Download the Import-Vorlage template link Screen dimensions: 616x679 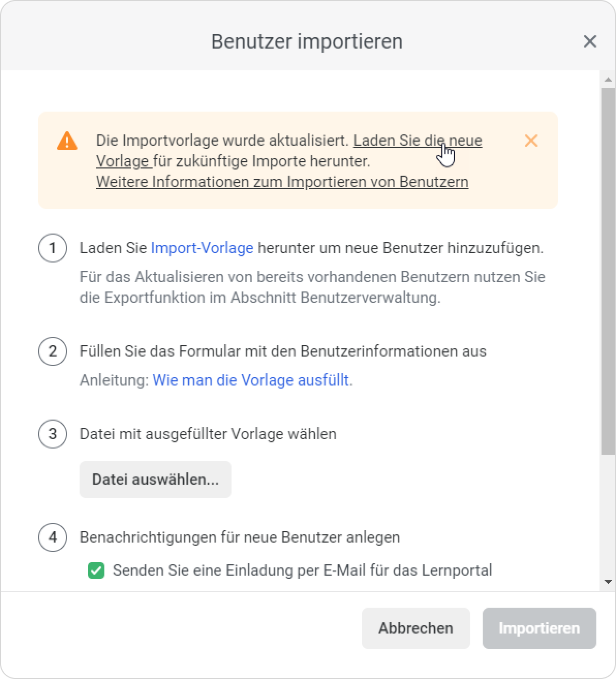[x=202, y=248]
